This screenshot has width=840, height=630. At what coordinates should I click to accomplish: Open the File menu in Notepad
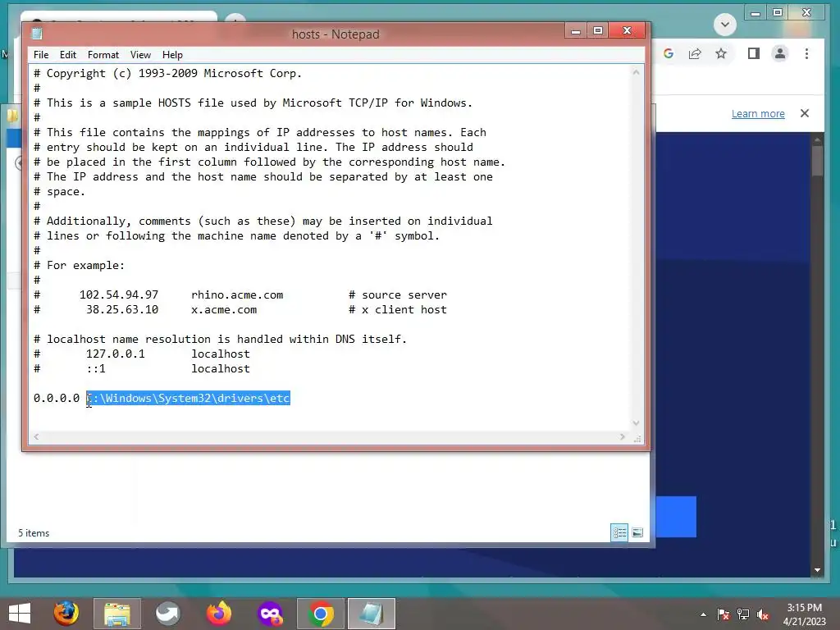tap(41, 55)
